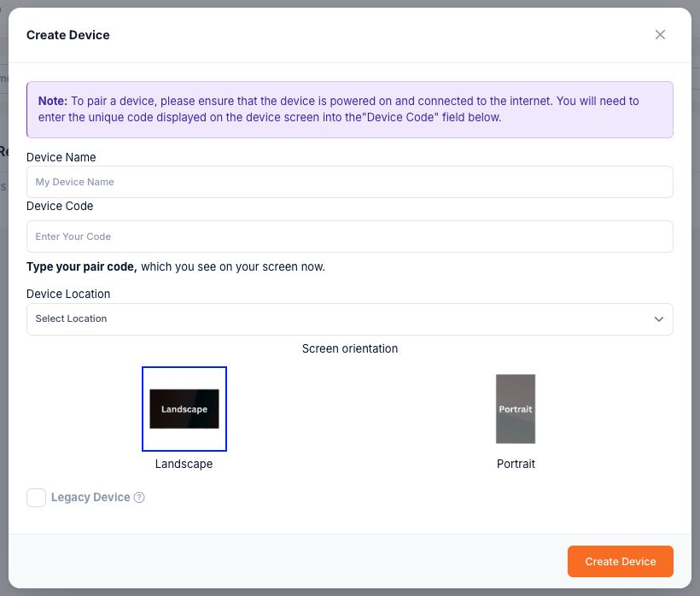Open the Legacy Device help icon

click(x=139, y=497)
